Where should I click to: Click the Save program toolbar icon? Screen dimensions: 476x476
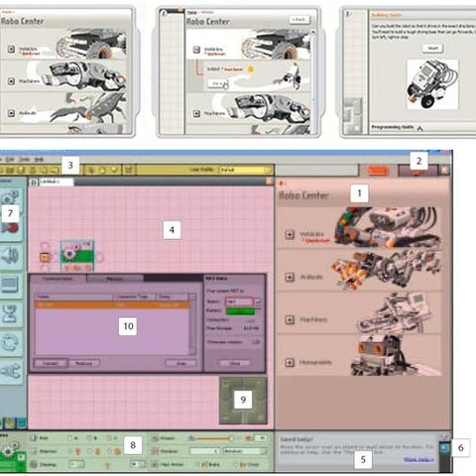(x=21, y=171)
